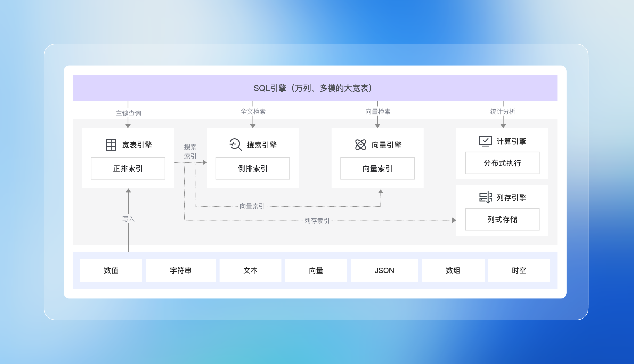Click the 列存索引 dotted line label
This screenshot has height=364, width=634.
[317, 220]
